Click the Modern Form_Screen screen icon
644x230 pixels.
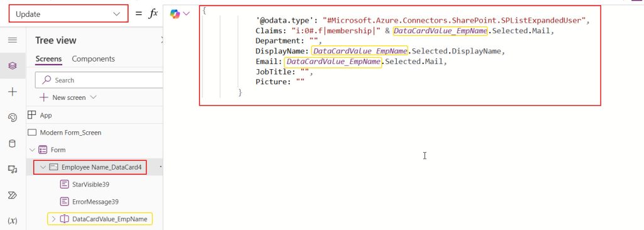click(x=32, y=133)
